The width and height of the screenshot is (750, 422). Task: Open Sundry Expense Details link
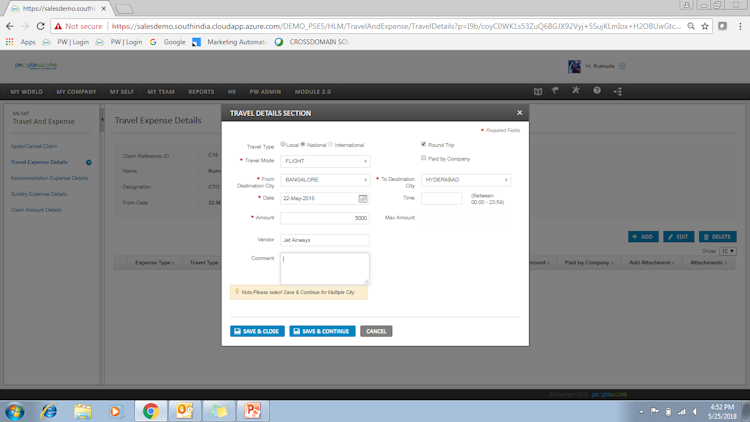(39, 194)
